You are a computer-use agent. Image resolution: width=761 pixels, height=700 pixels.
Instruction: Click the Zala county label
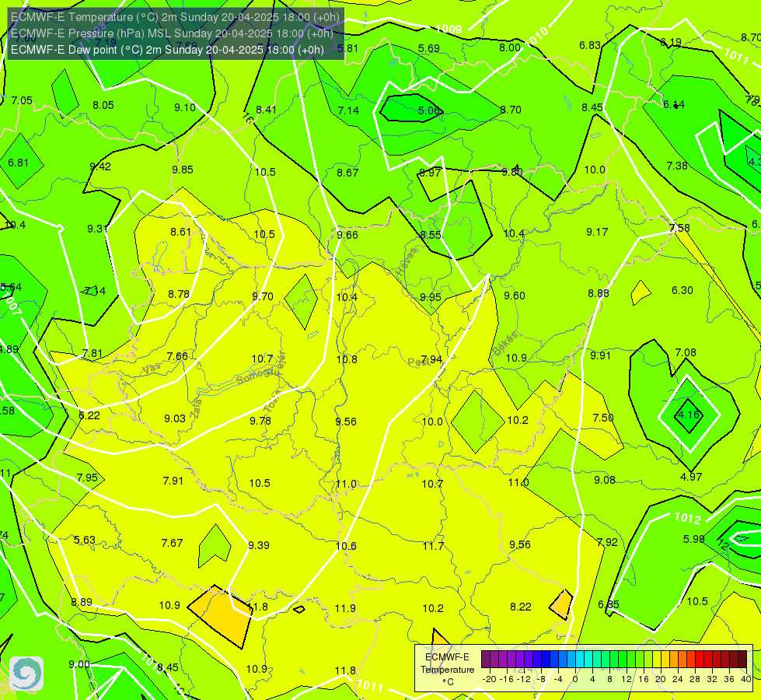click(196, 410)
